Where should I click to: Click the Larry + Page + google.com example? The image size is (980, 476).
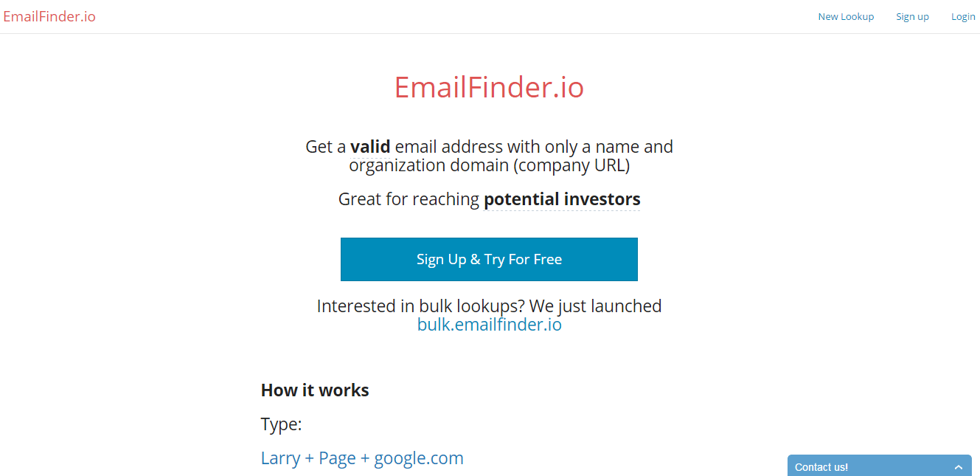(362, 458)
